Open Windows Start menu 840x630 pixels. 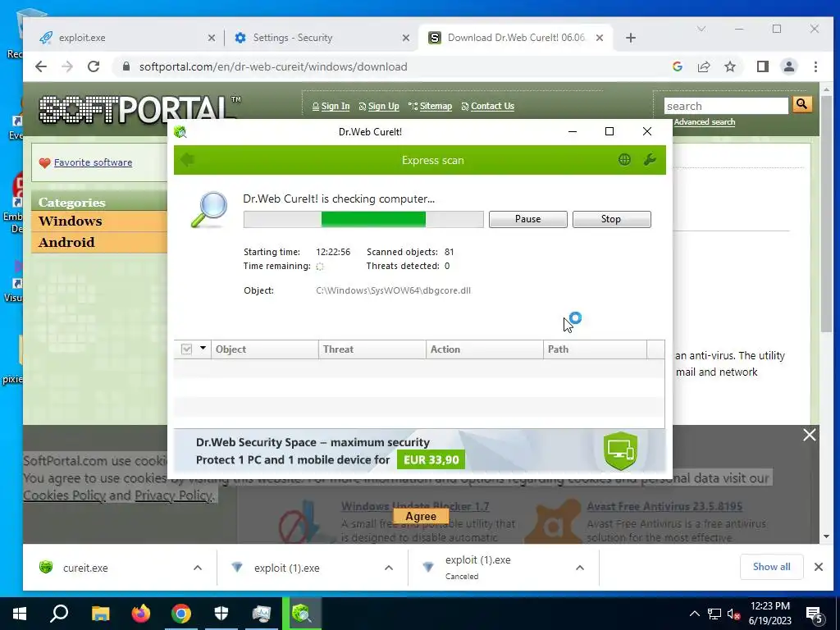pyautogui.click(x=20, y=614)
